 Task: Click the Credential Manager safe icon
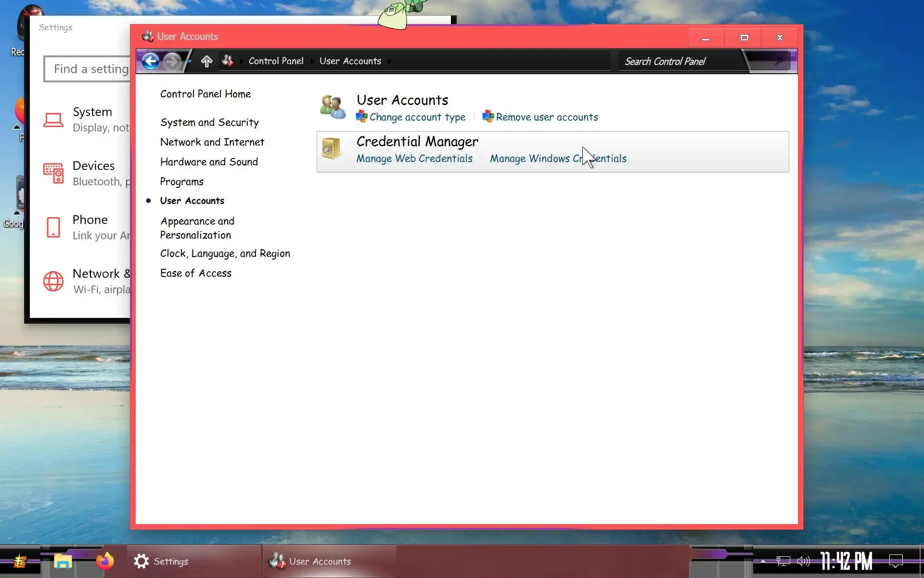coord(331,148)
